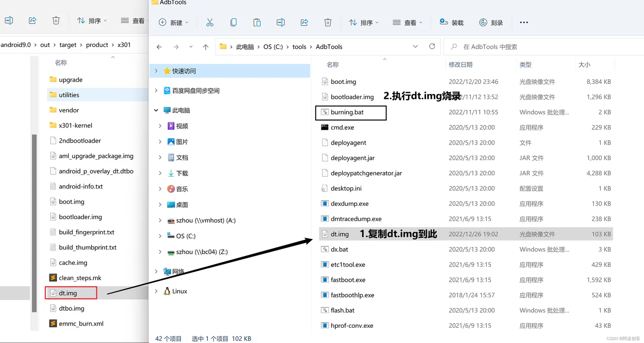Select hprof-conv.exe file icon
This screenshot has height=343, width=644.
click(x=325, y=326)
